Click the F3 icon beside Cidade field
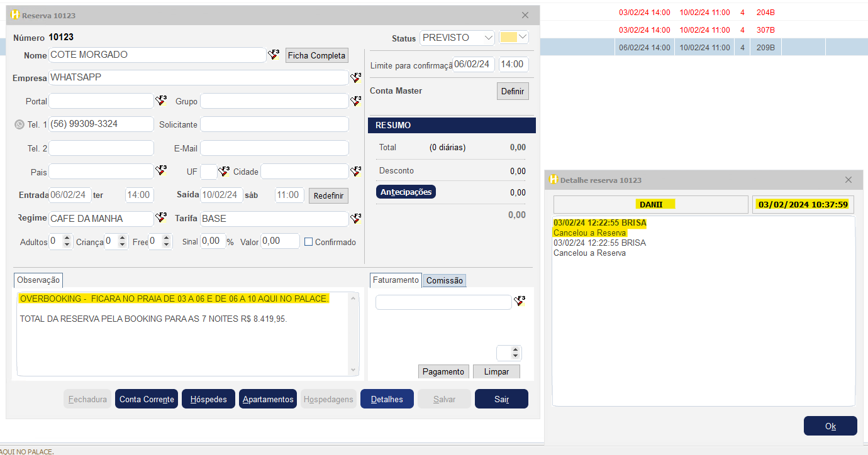Image resolution: width=868 pixels, height=455 pixels. [355, 171]
